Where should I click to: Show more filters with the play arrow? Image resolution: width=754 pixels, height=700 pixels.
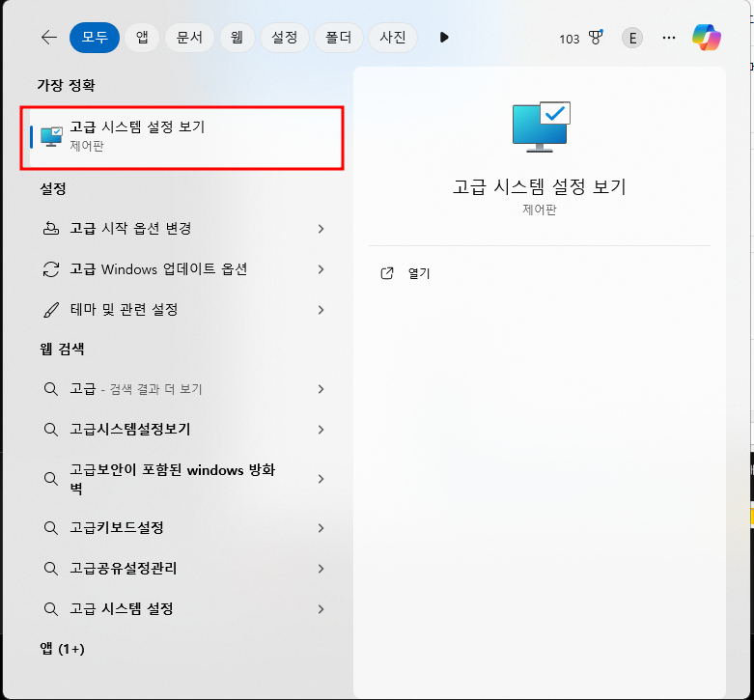[x=444, y=38]
